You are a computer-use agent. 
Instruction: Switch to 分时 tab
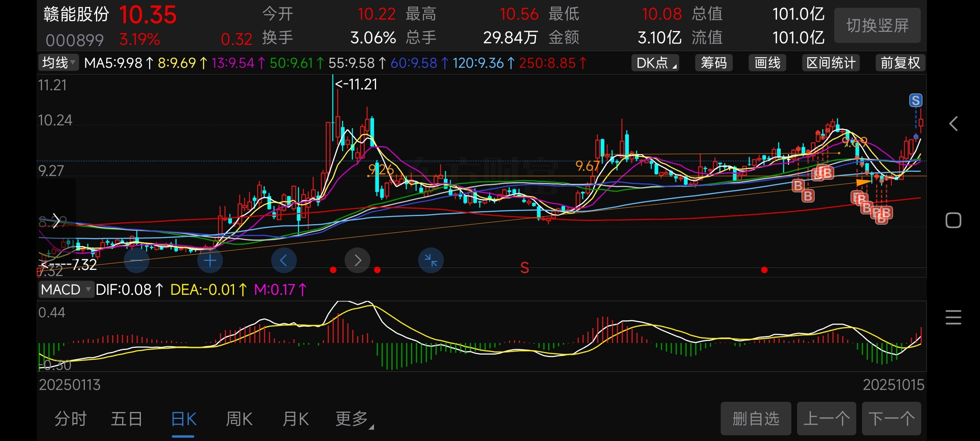point(71,419)
